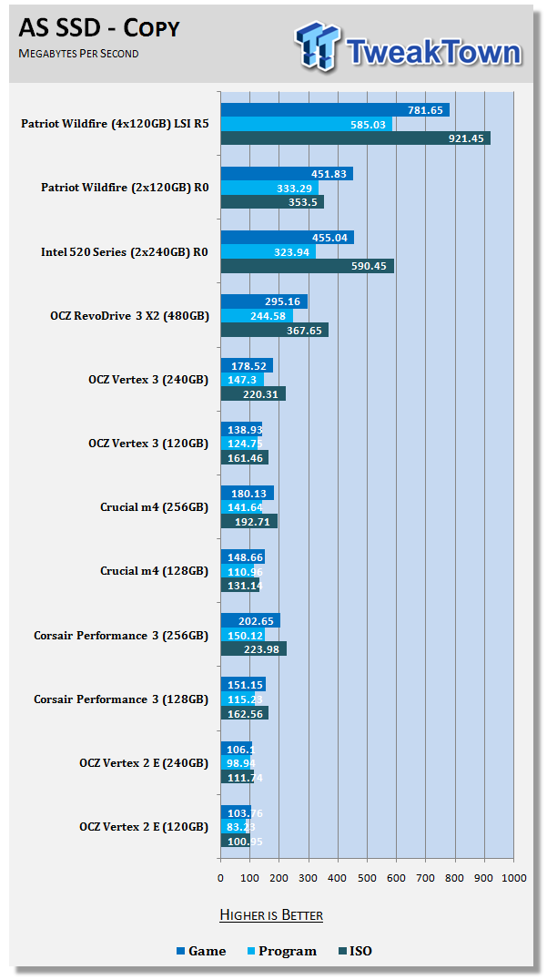The height and width of the screenshot is (980, 547).
Task: Click the 192.71 ISO bar value
Action: pyautogui.click(x=253, y=521)
